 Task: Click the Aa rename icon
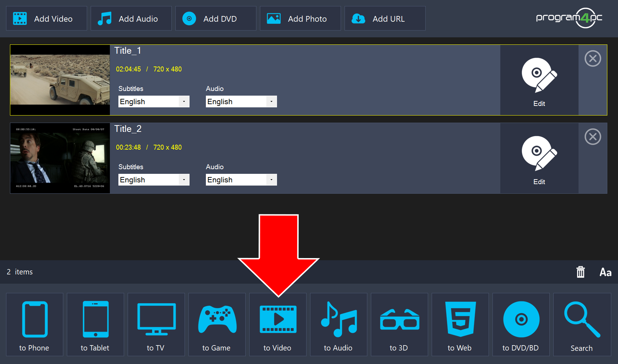click(x=606, y=272)
